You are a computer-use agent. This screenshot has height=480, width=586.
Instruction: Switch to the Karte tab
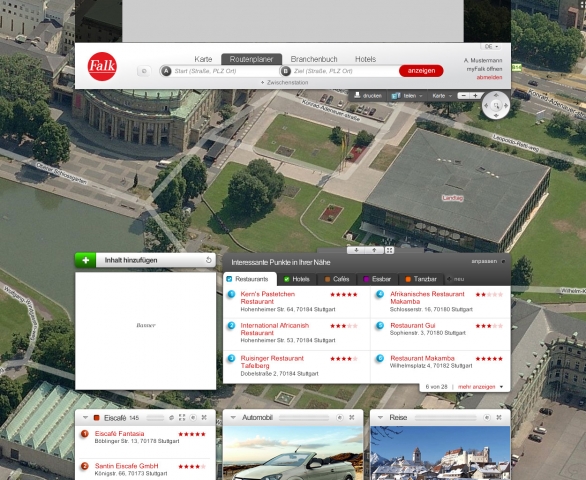tap(203, 59)
